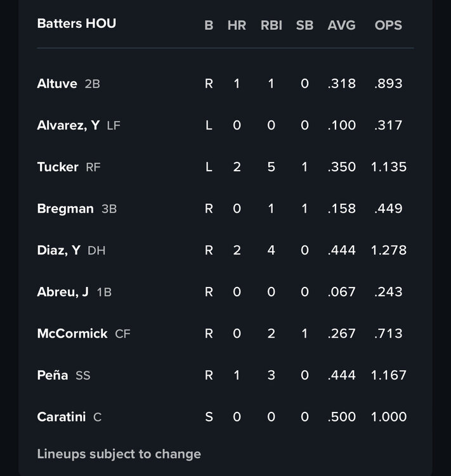Screen dimensions: 451x476
Task: Click the "Lineups subject to change" note
Action: pos(119,454)
